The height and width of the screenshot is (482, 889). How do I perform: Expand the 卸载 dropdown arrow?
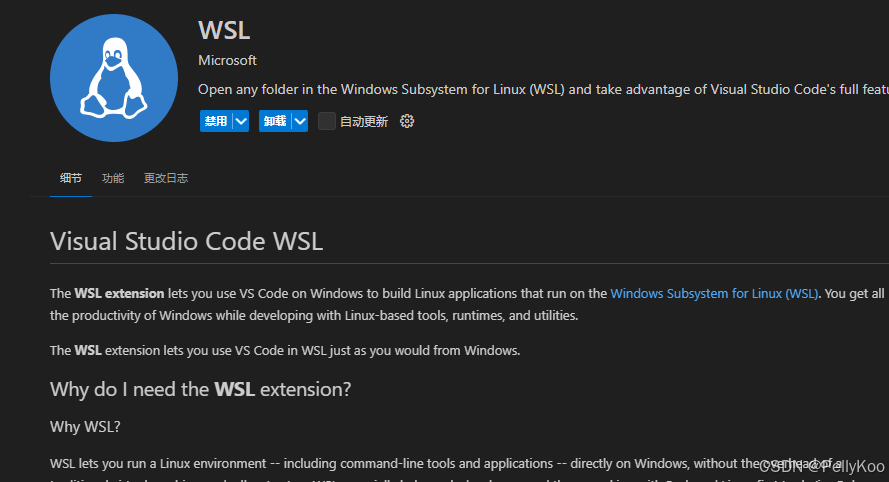300,121
